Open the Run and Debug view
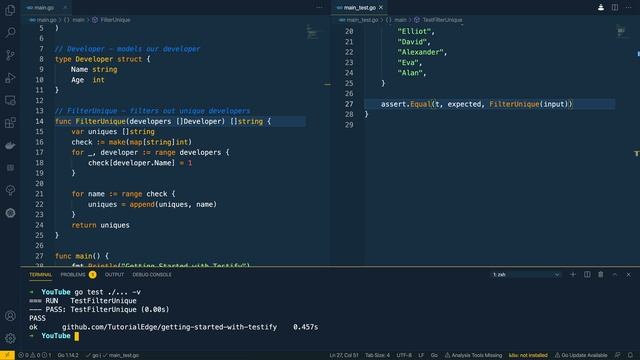Image resolution: width=640 pixels, height=360 pixels. click(10, 78)
